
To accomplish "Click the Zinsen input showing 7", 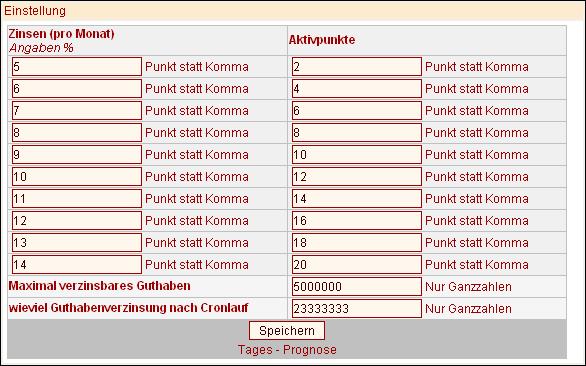I will pyautogui.click(x=77, y=111).
